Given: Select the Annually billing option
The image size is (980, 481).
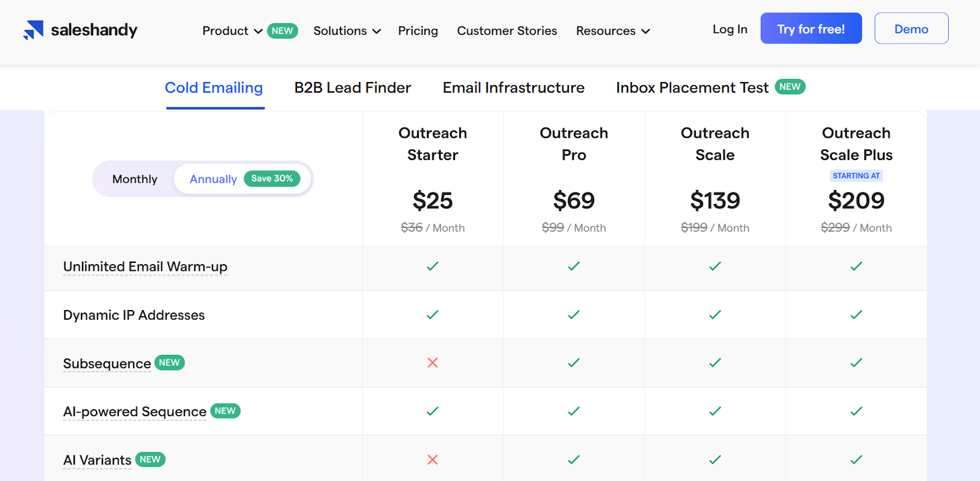Looking at the screenshot, I should (213, 179).
